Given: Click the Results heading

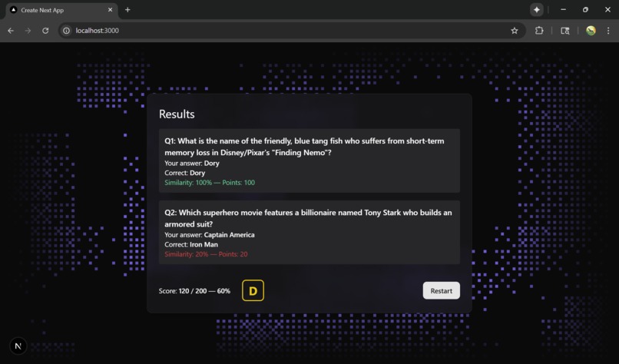Looking at the screenshot, I should (x=177, y=114).
